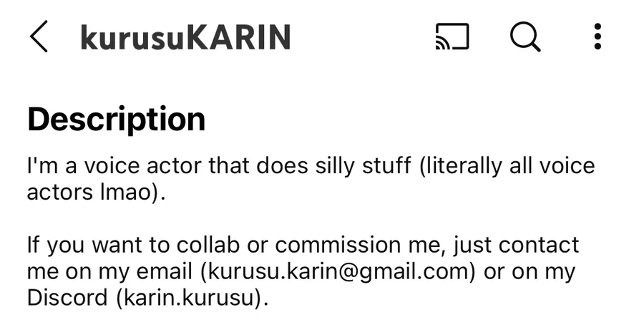Tap the words "or on my"
This screenshot has height=335, width=644.
click(530, 272)
